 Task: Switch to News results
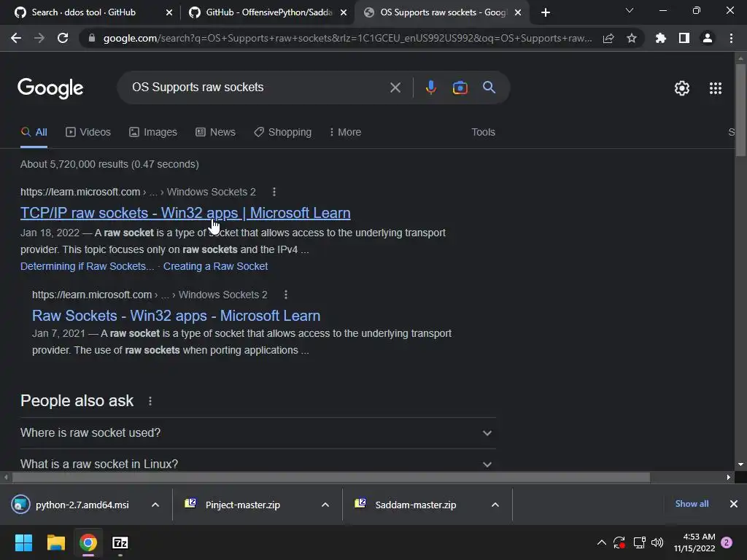(x=215, y=133)
